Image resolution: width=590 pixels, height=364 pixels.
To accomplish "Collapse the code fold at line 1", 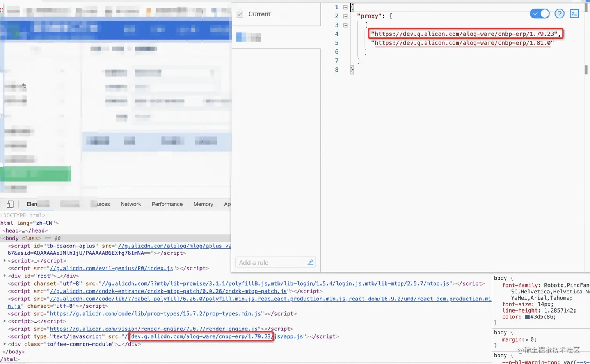I will coord(345,7).
